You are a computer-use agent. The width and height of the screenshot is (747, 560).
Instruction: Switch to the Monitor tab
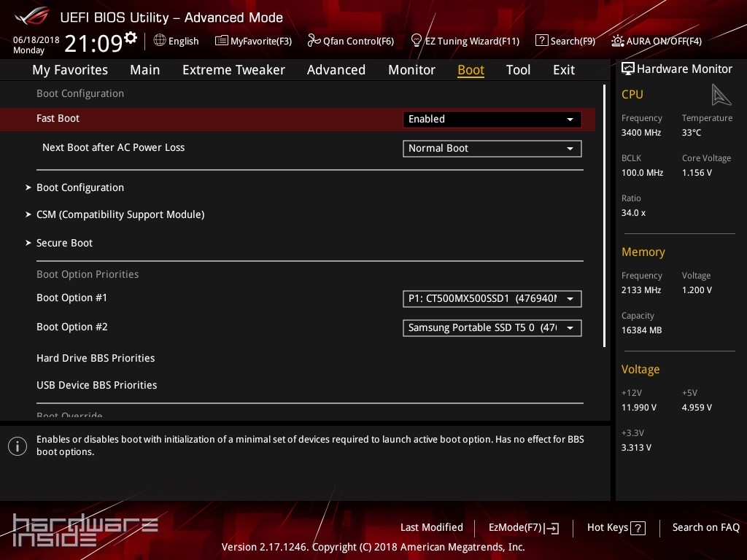[x=411, y=70]
